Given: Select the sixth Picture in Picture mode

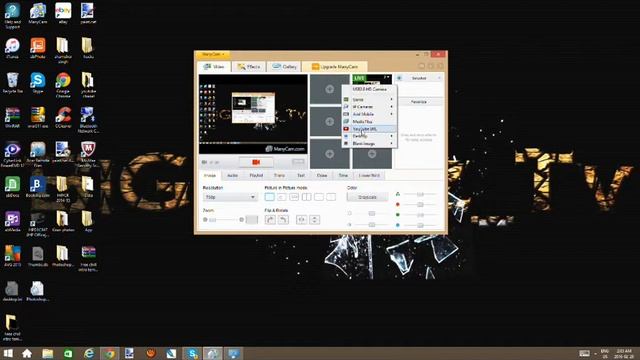Looking at the screenshot, I should [331, 197].
